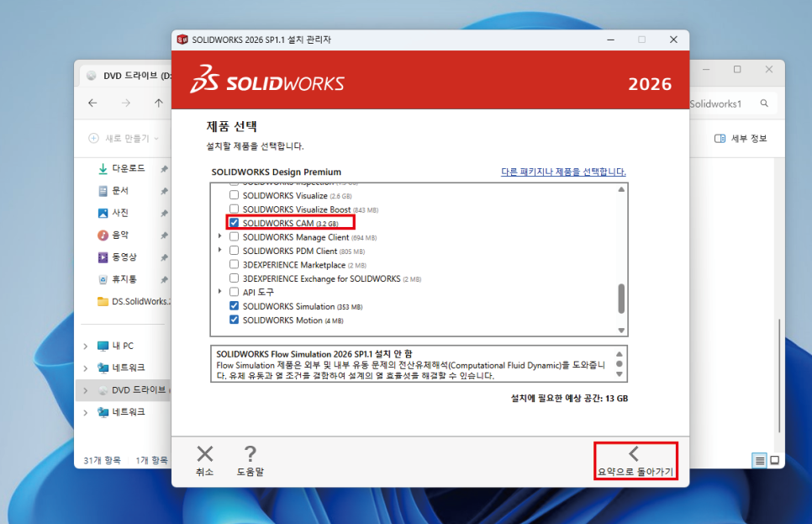
Task: Expand SOLIDWORKS PDM Client tree node
Action: coord(220,251)
